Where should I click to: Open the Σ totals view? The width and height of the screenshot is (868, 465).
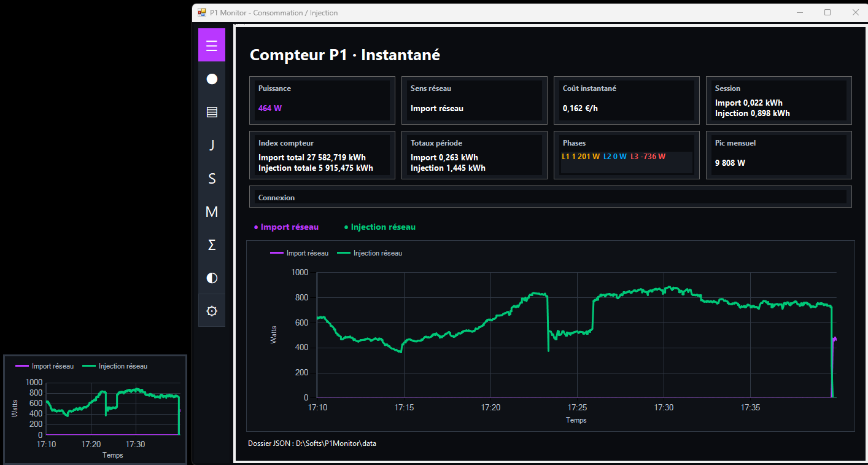tap(212, 244)
